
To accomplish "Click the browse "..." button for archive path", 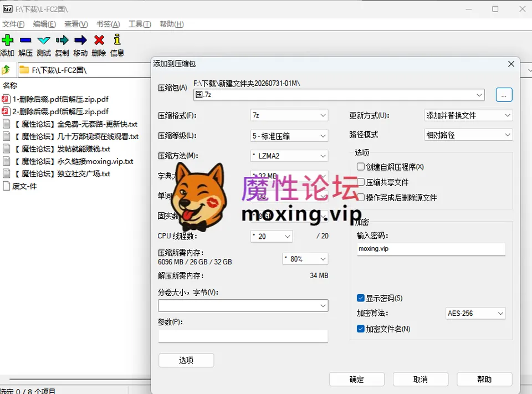I will (504, 95).
